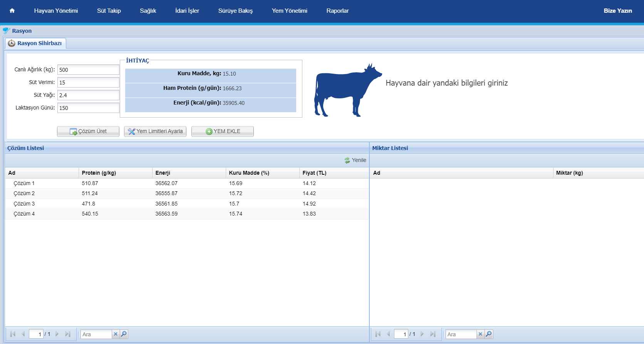Click the Laktasyon Günü input field
The height and width of the screenshot is (344, 644).
point(88,108)
